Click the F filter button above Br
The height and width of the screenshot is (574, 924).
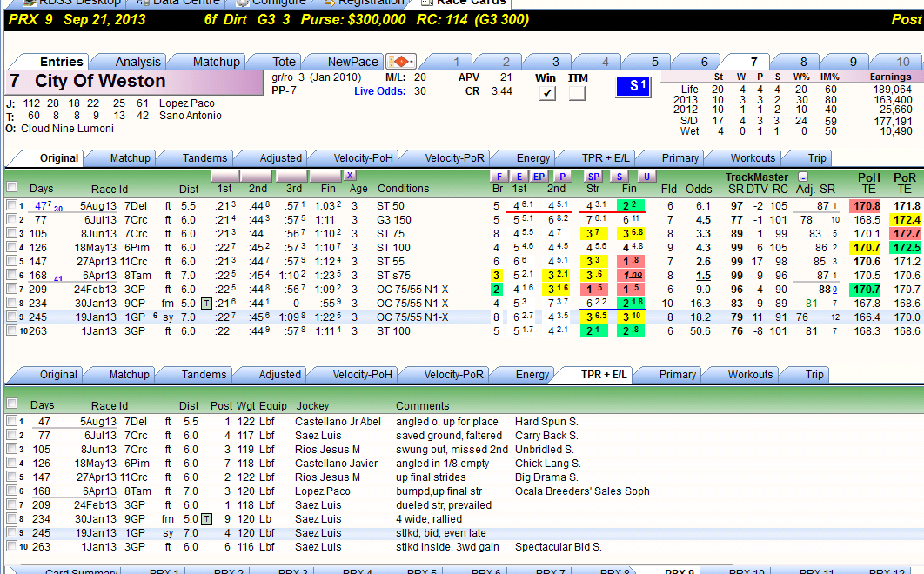click(499, 177)
